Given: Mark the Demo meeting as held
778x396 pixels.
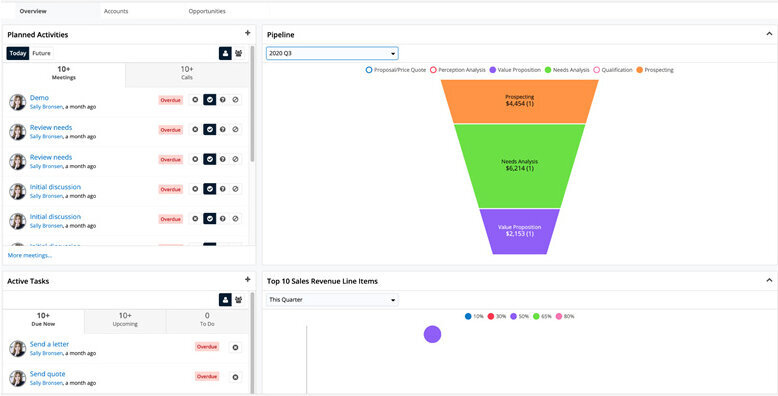Looking at the screenshot, I should 210,100.
